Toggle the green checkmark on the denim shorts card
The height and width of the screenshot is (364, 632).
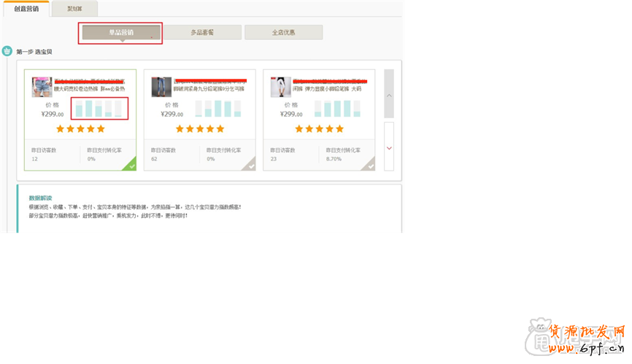click(x=131, y=165)
